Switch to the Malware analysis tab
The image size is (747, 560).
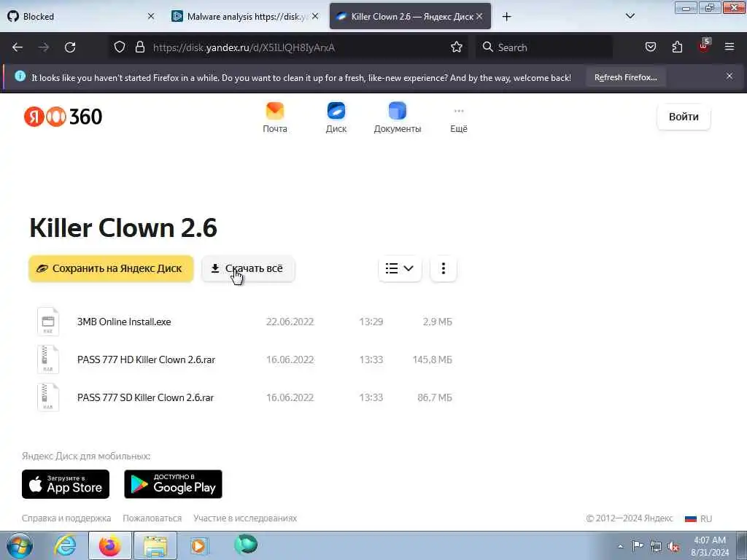(x=245, y=16)
